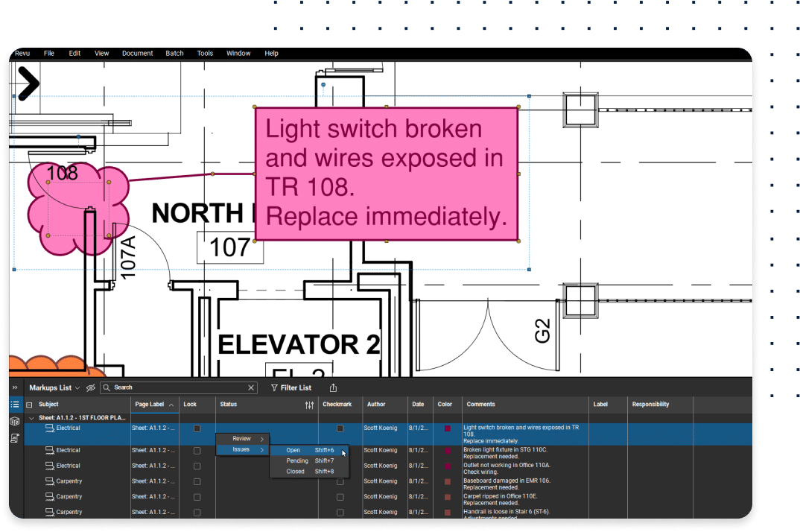This screenshot has height=532, width=800.
Task: Select the pink 'Light switch broken' callout text box
Action: pos(387,174)
